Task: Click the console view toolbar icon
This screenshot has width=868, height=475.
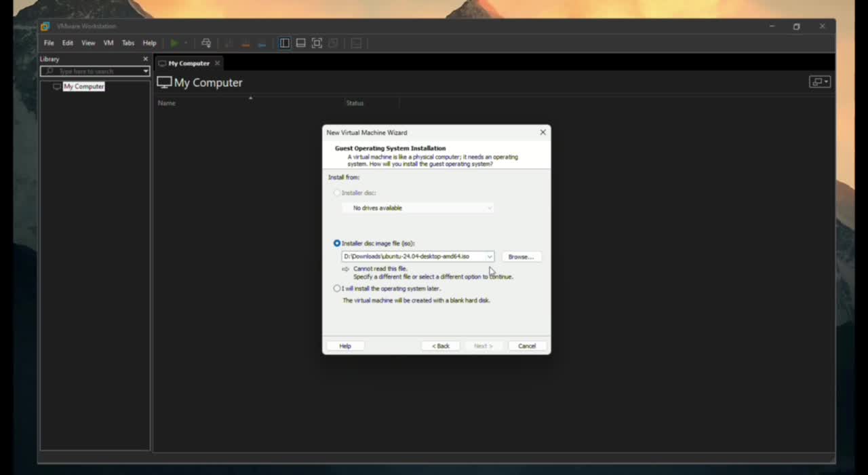Action: point(356,43)
